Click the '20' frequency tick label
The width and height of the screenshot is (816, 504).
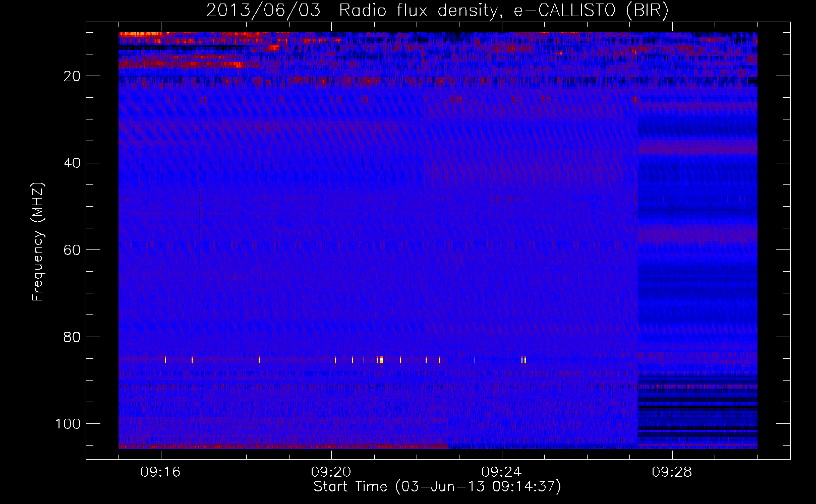click(x=73, y=76)
